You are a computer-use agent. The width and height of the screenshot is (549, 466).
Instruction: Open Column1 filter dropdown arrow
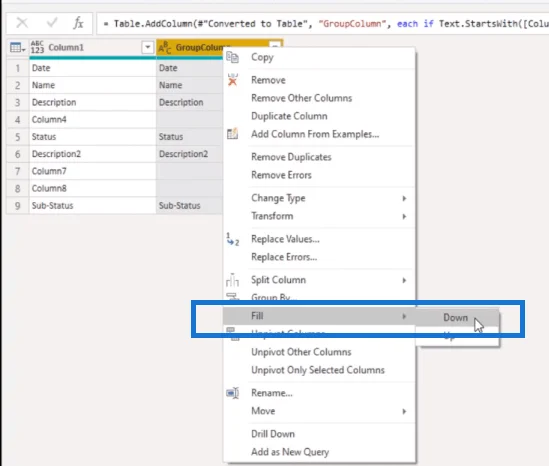[x=148, y=47]
